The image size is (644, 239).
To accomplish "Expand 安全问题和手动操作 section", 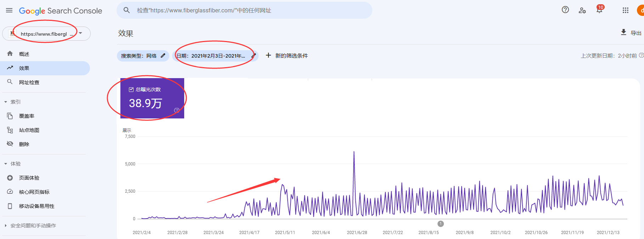I will (x=6, y=226).
